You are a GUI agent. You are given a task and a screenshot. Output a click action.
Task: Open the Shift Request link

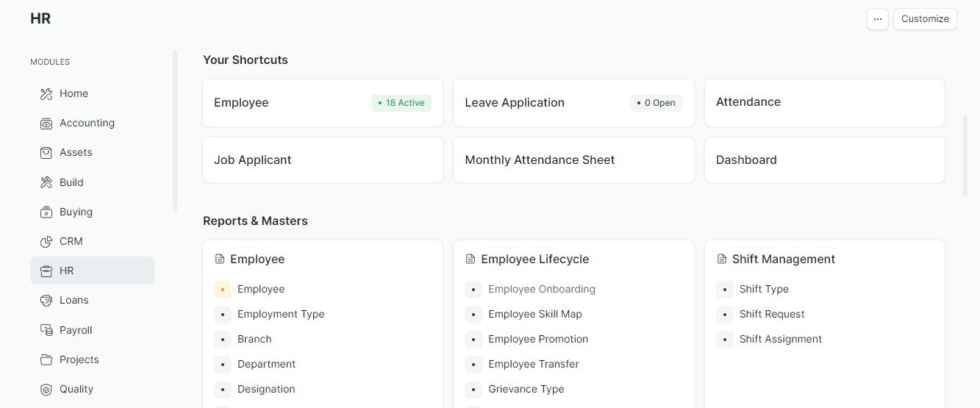771,314
